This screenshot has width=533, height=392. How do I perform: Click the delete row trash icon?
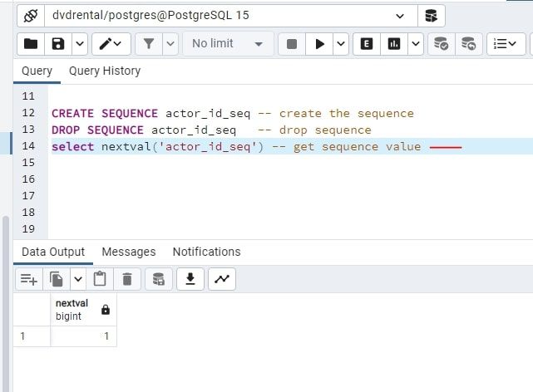127,279
